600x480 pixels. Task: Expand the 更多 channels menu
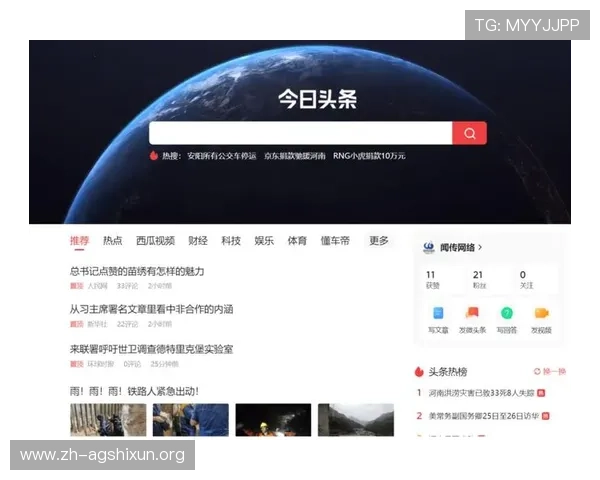pyautogui.click(x=378, y=241)
